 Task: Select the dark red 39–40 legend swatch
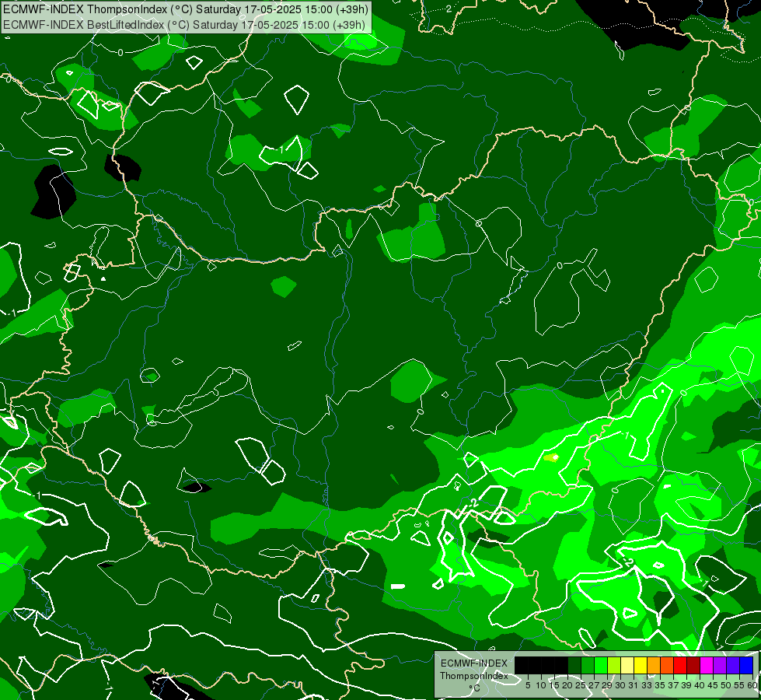click(x=693, y=665)
